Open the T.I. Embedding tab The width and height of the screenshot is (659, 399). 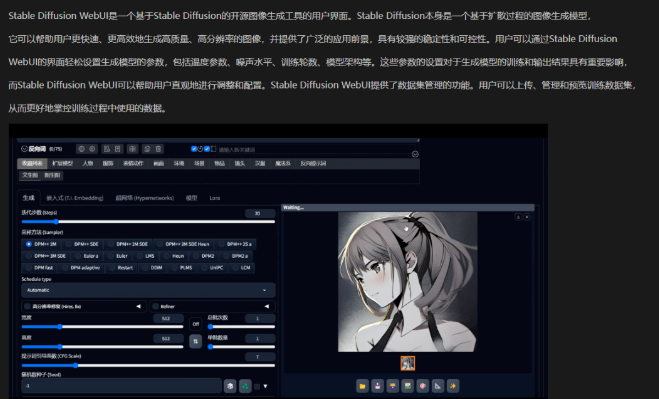[75, 198]
